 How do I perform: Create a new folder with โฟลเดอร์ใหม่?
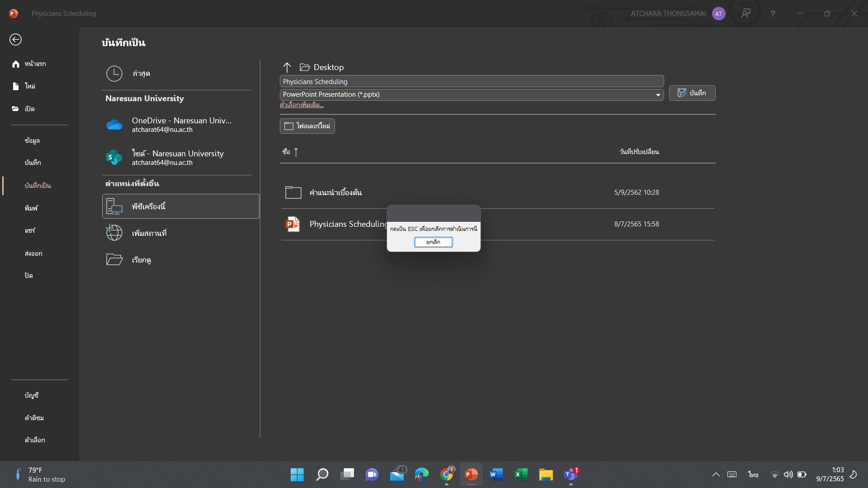(307, 126)
